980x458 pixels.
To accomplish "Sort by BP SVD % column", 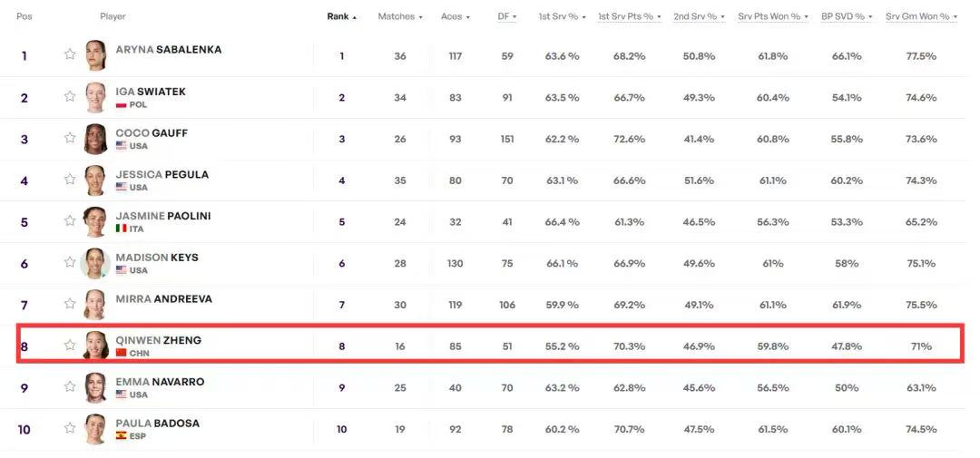I will tap(846, 16).
